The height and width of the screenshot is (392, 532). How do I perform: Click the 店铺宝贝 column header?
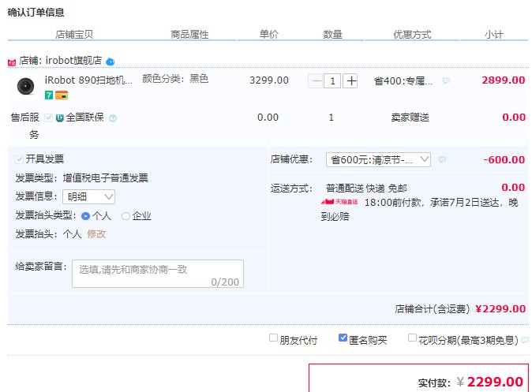click(x=74, y=34)
